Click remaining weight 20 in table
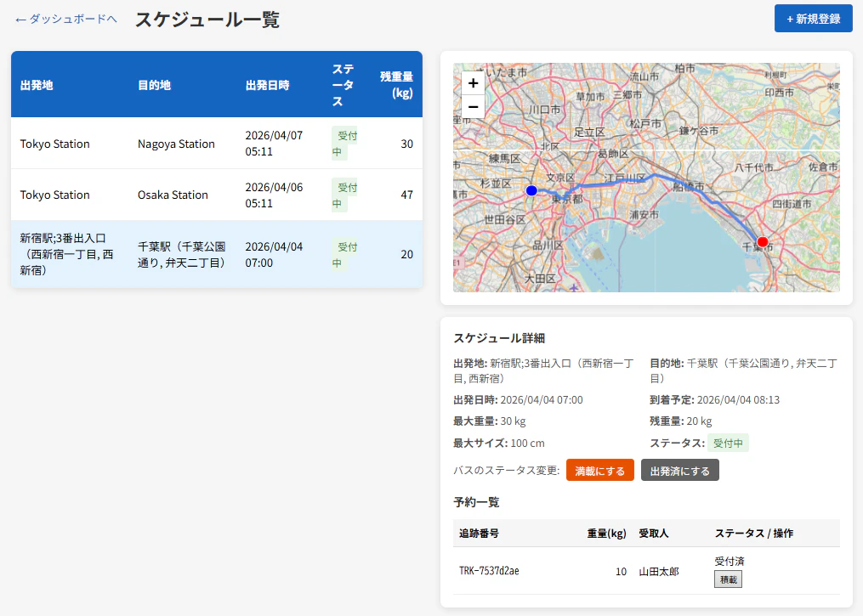The width and height of the screenshot is (863, 616). coord(406,254)
